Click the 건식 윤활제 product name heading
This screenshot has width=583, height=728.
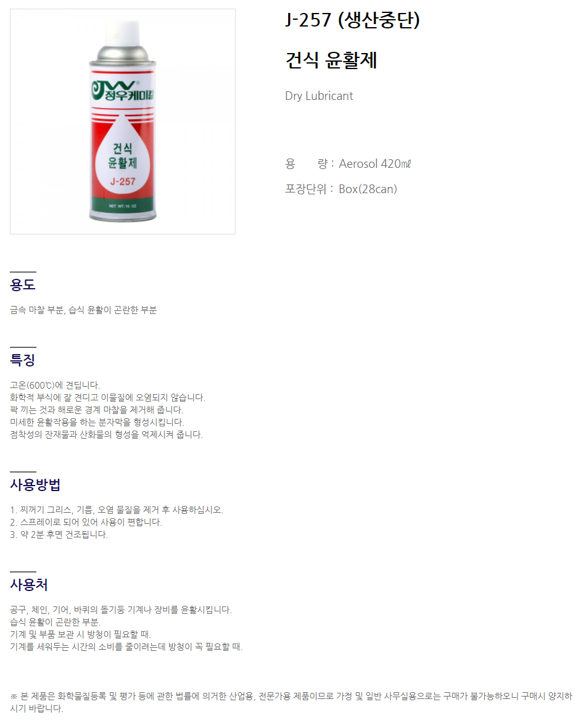331,60
